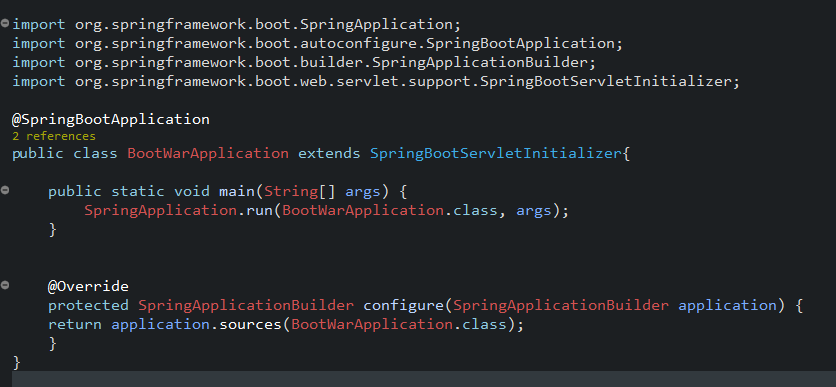Open the '2 references' code lens link
Viewport: 836px width, 387px height.
pos(54,136)
